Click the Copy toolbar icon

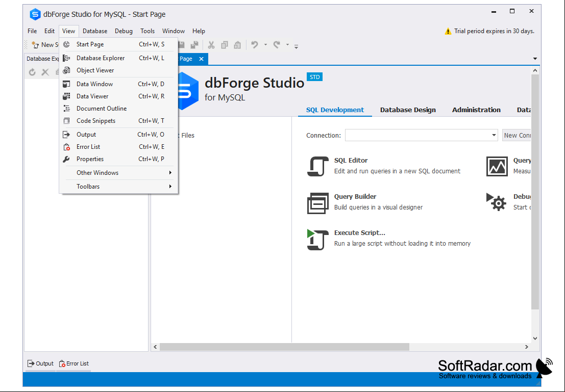click(224, 45)
